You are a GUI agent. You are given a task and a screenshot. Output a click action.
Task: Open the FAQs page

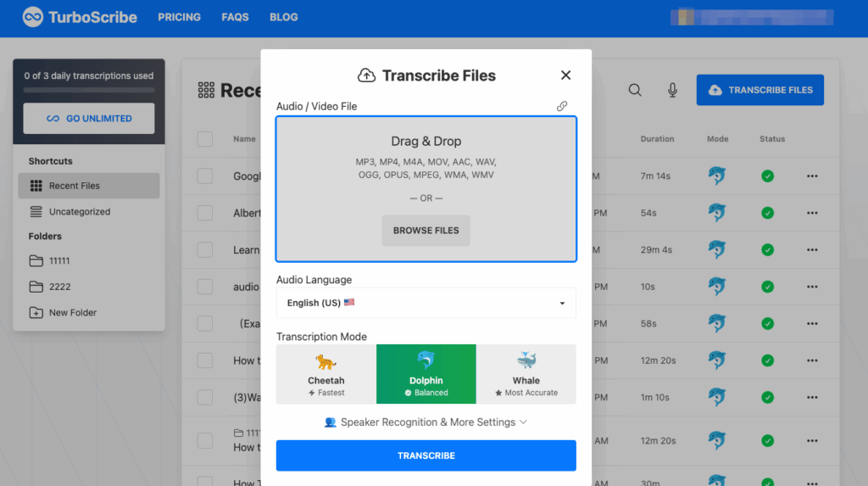click(236, 17)
